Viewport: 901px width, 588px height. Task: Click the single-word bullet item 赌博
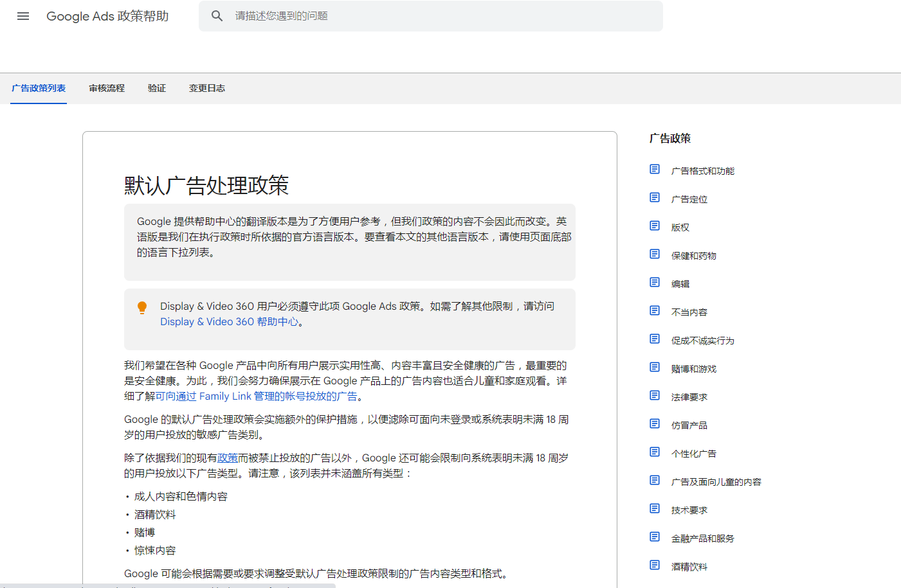[145, 533]
